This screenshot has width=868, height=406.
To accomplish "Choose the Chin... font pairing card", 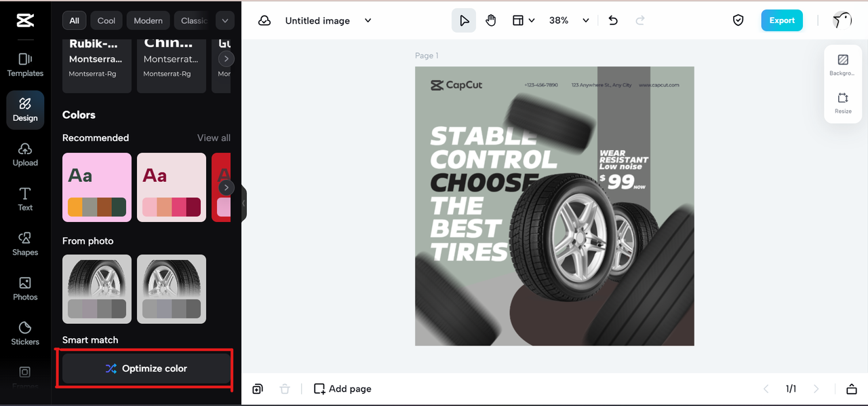I will [172, 66].
